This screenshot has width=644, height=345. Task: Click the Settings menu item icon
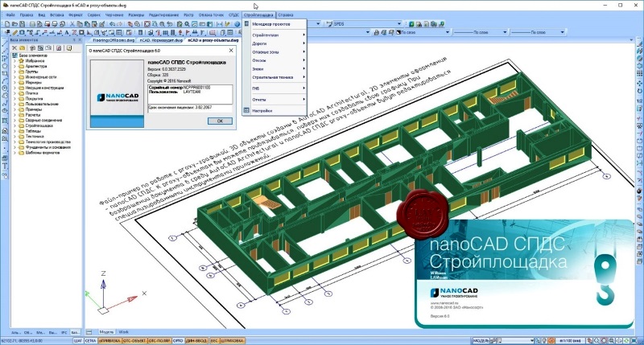[x=246, y=110]
